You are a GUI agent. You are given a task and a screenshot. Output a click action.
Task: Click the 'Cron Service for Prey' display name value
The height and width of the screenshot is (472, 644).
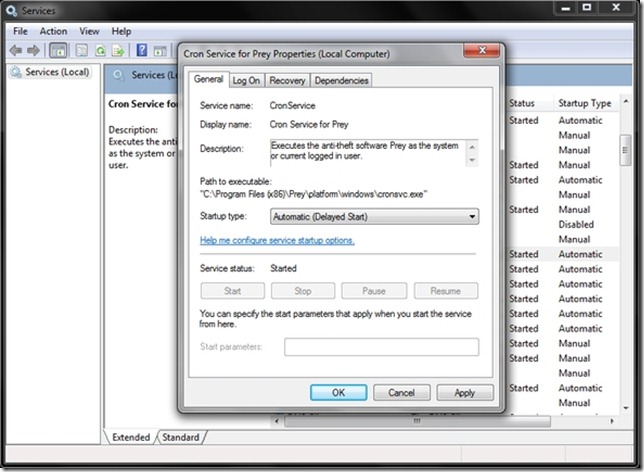tap(309, 124)
